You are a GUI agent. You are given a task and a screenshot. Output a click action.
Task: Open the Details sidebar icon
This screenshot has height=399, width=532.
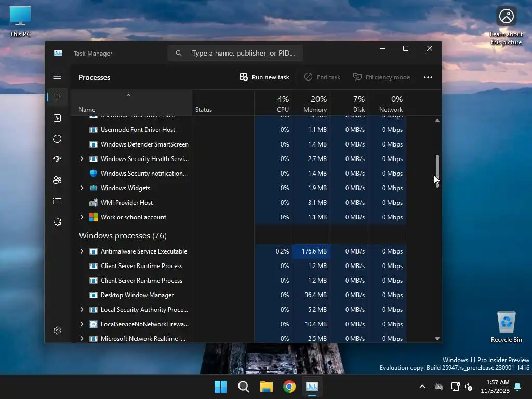57,201
